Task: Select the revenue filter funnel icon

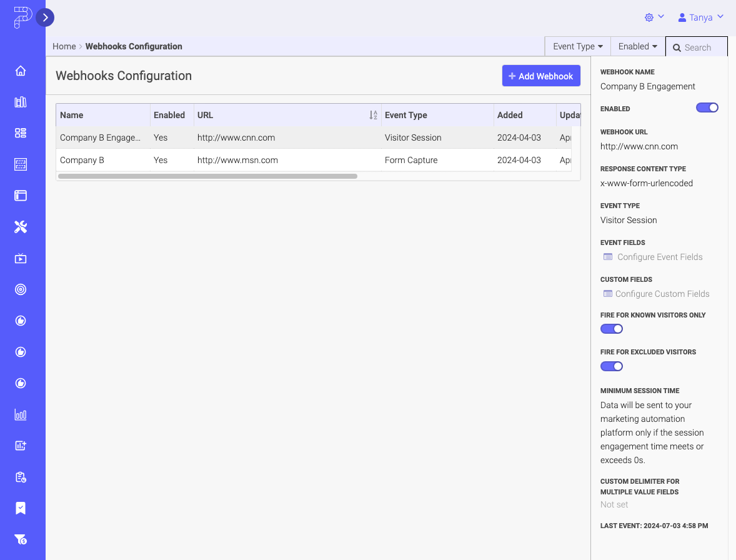Action: (21, 539)
